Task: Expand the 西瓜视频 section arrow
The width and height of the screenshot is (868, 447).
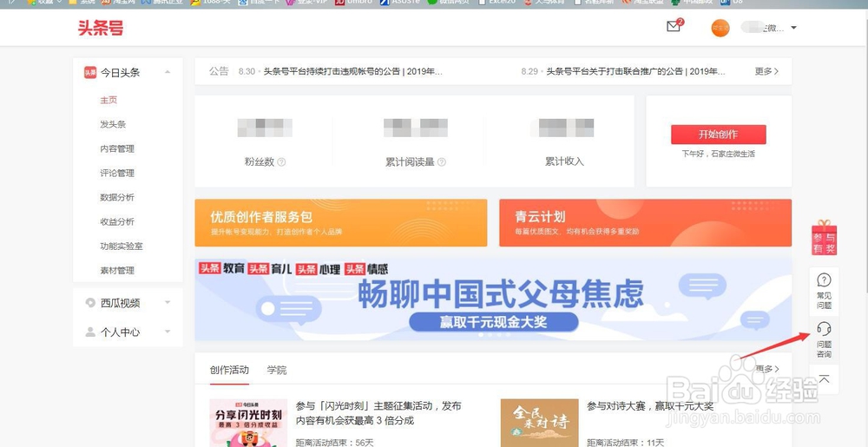Action: coord(168,303)
